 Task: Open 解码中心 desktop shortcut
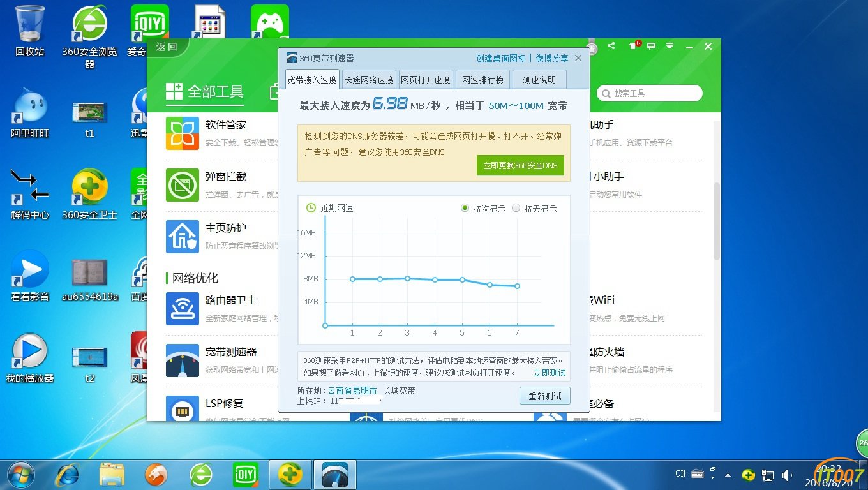coord(30,195)
